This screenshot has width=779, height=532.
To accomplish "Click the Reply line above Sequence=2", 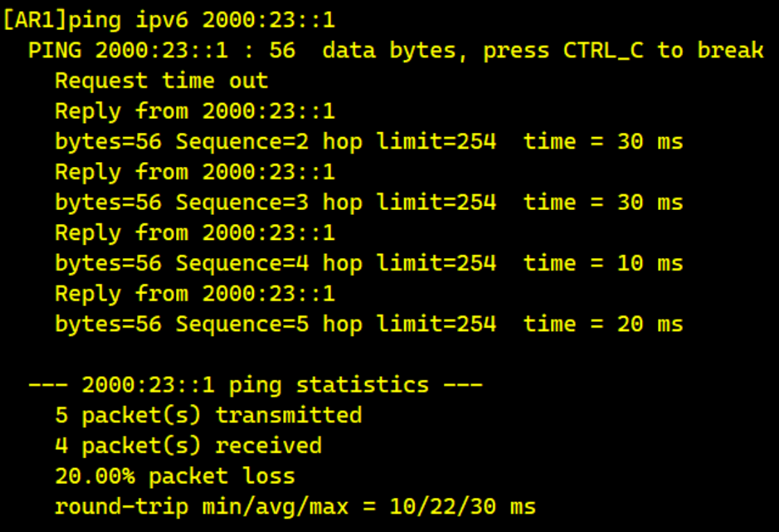I will click(195, 111).
